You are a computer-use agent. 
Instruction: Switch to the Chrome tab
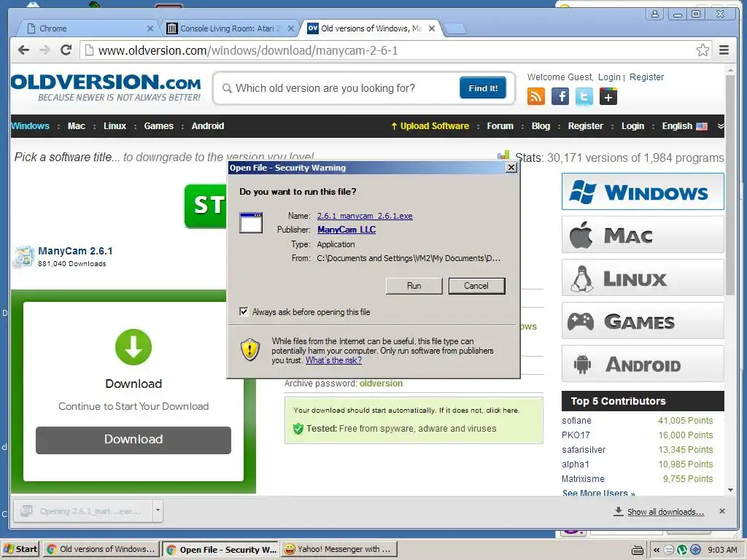(x=88, y=28)
